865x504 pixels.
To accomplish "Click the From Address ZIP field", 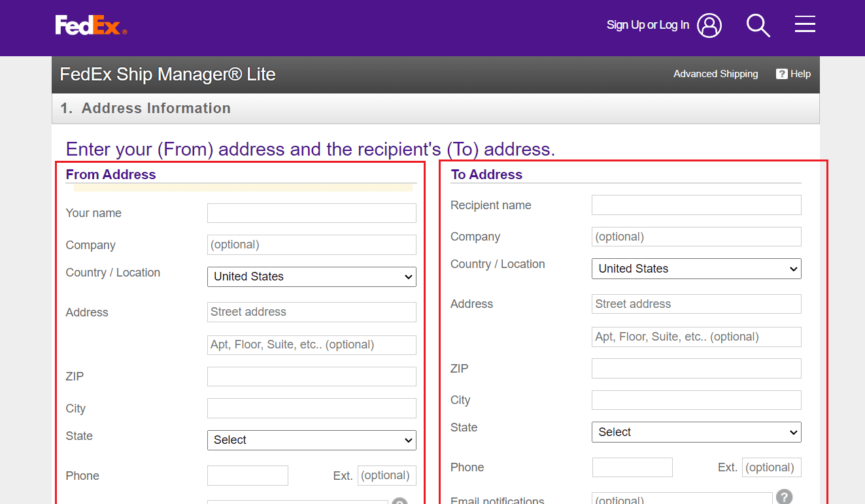I will coord(312,377).
